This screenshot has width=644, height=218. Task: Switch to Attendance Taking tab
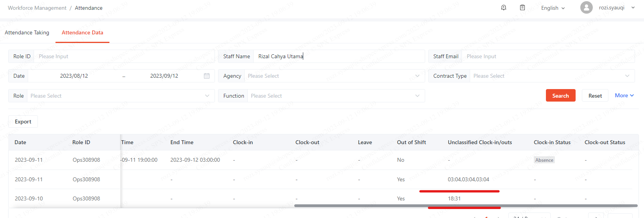[27, 32]
